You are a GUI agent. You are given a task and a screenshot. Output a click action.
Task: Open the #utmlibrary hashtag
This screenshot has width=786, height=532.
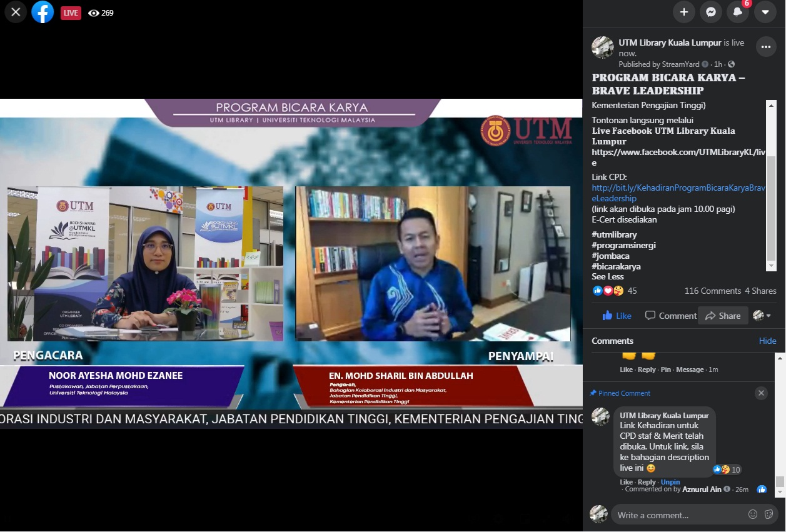[615, 234]
